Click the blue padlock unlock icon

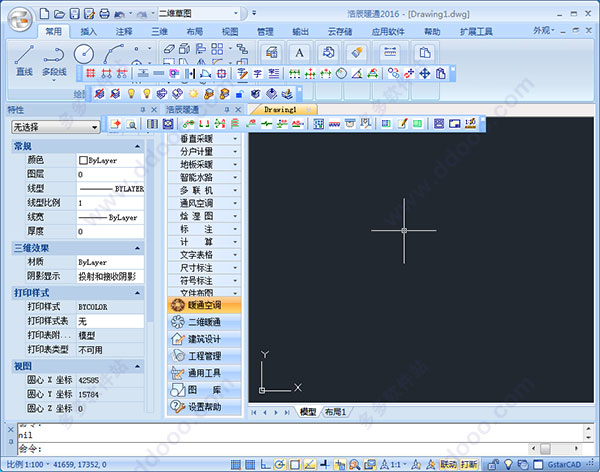[x=240, y=93]
